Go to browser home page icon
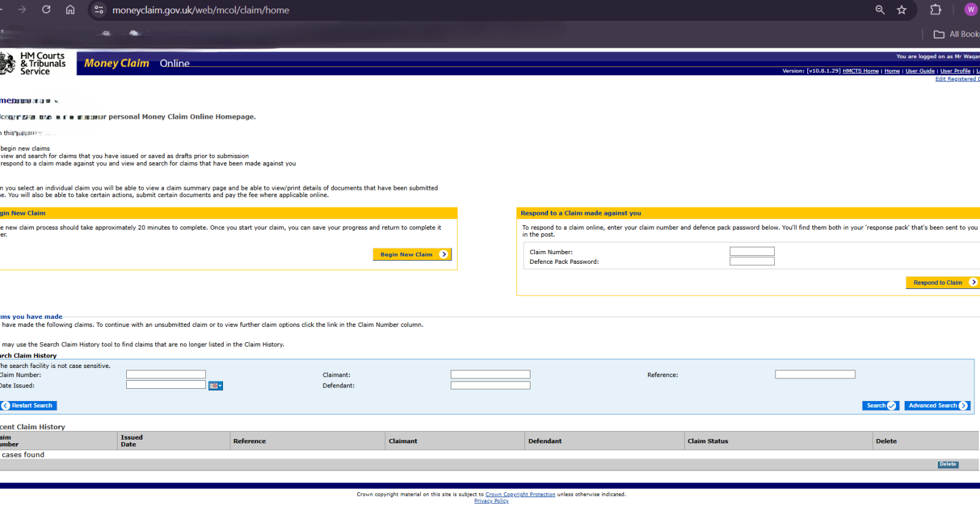 coord(70,10)
